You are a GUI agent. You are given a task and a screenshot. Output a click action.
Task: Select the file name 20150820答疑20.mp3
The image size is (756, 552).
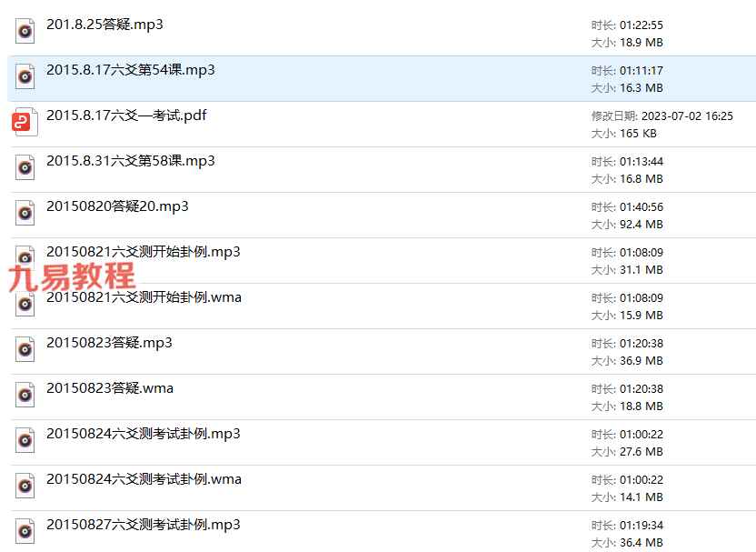click(x=117, y=206)
